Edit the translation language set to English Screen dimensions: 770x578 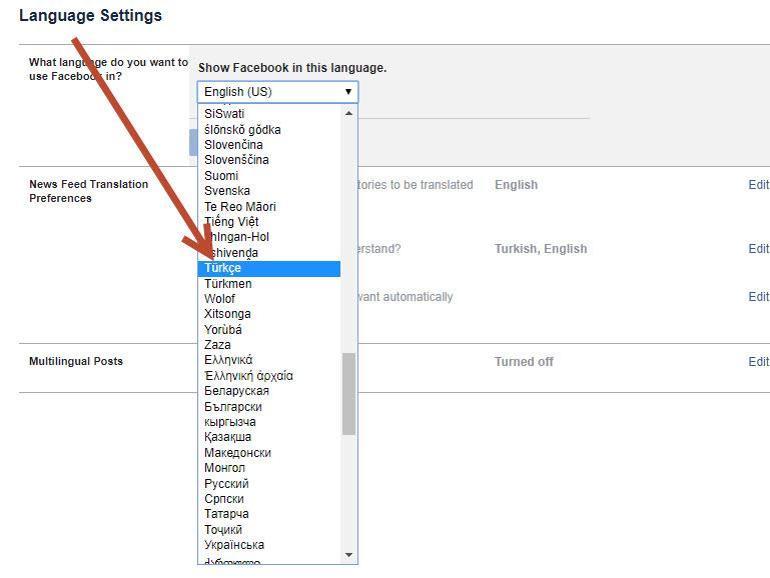pos(758,185)
